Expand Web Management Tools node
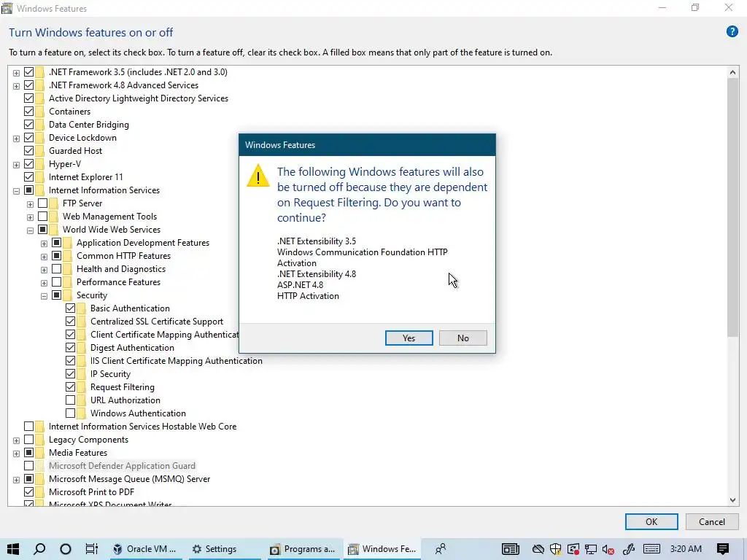 click(30, 217)
